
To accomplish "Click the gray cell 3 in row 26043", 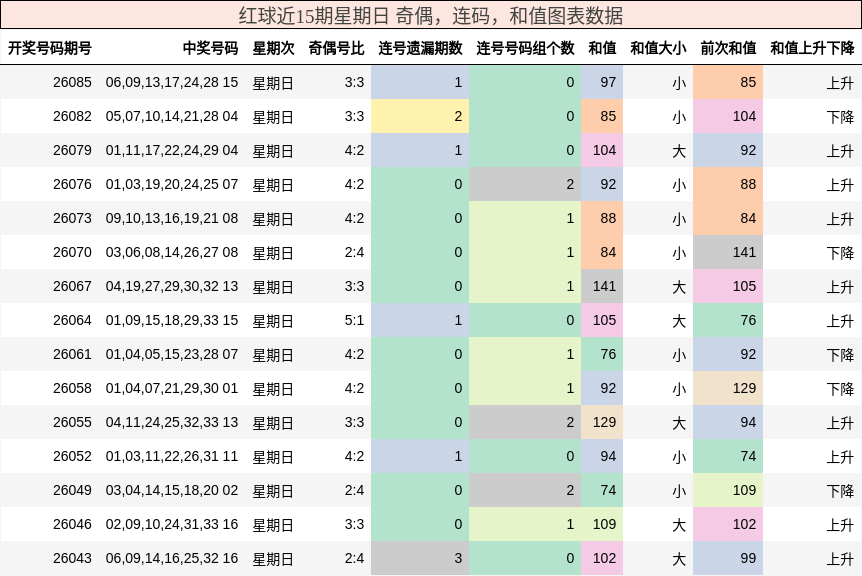I will click(420, 558).
